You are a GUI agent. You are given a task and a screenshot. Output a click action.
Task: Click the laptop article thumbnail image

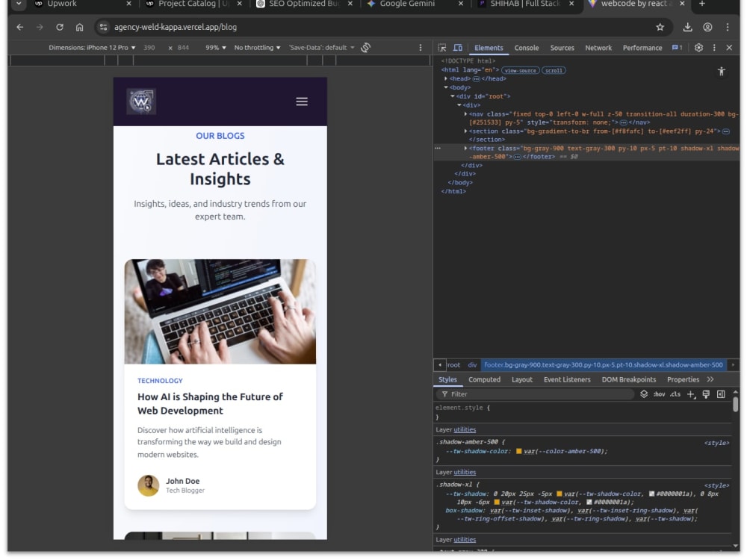pos(220,312)
